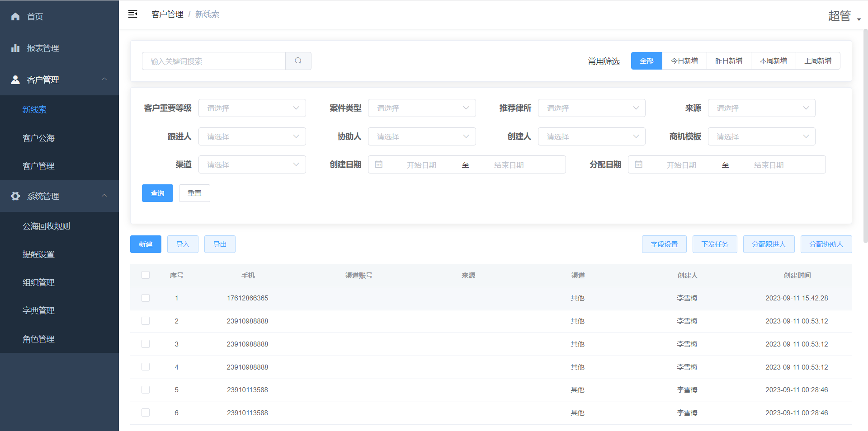The image size is (868, 431).
Task: Click the 新建 button
Action: point(146,244)
